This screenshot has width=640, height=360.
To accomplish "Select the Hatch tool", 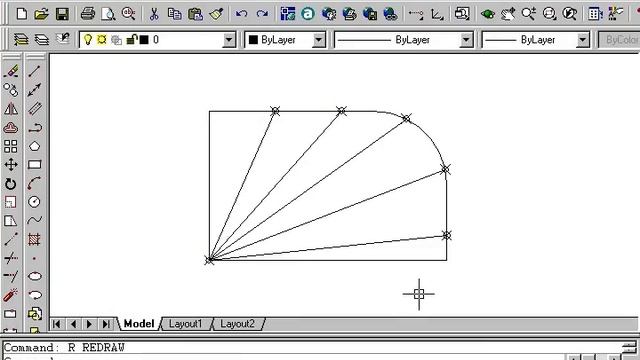I will pyautogui.click(x=34, y=239).
